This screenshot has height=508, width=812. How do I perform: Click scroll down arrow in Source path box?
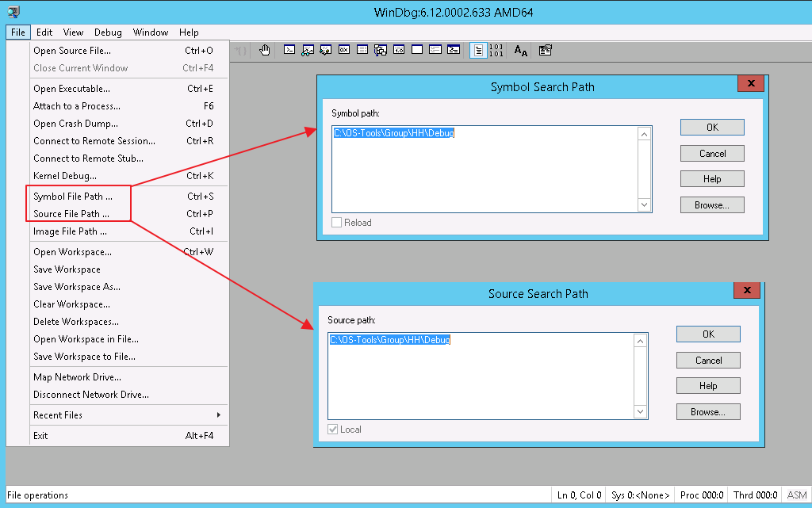[x=640, y=412]
